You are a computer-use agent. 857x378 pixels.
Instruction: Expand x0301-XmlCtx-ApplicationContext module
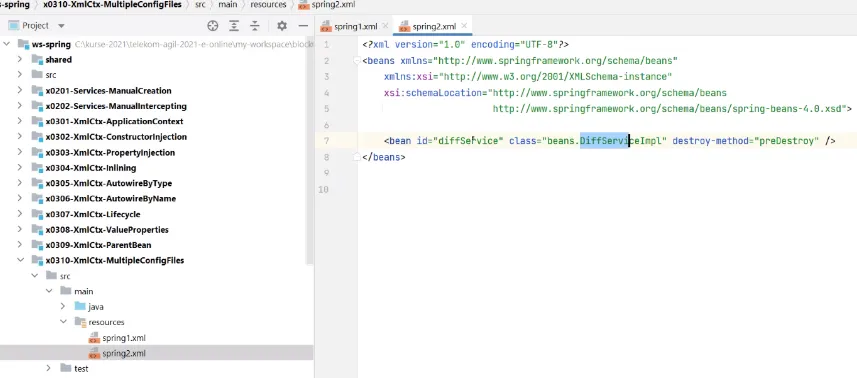[20, 121]
